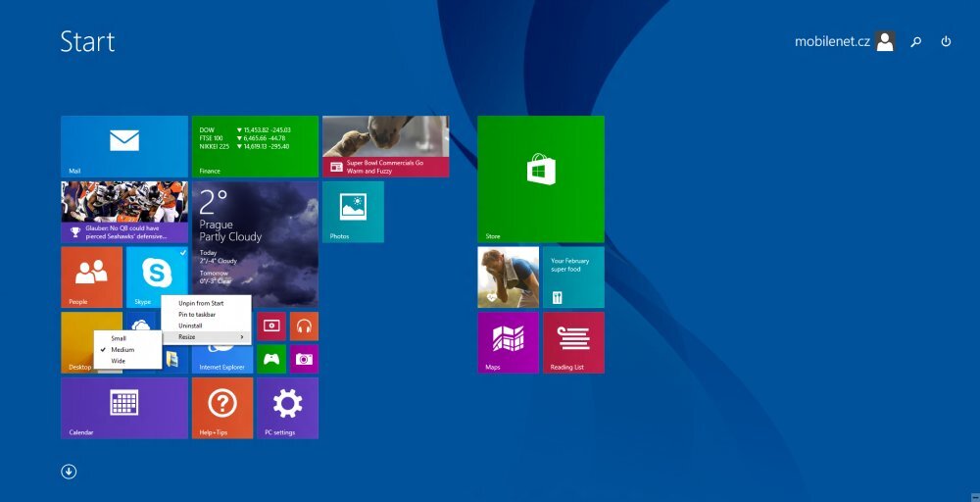Open the Food & Drink February super food tile
The width and height of the screenshot is (980, 502).
tap(573, 276)
